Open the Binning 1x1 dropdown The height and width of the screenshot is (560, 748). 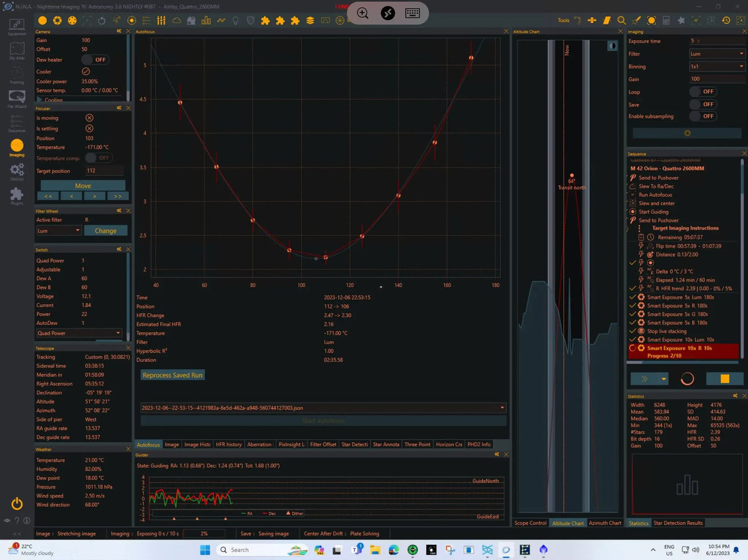pyautogui.click(x=716, y=67)
